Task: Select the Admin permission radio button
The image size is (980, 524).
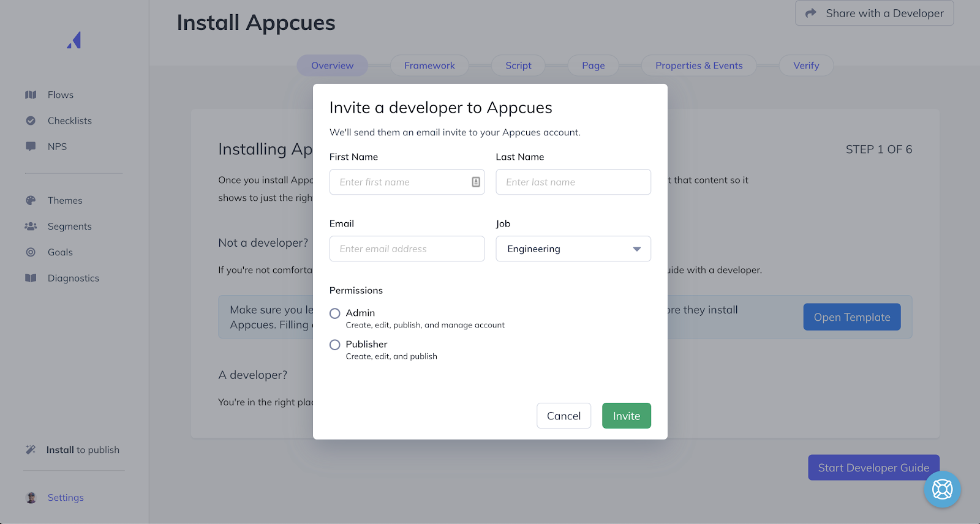Action: click(335, 313)
